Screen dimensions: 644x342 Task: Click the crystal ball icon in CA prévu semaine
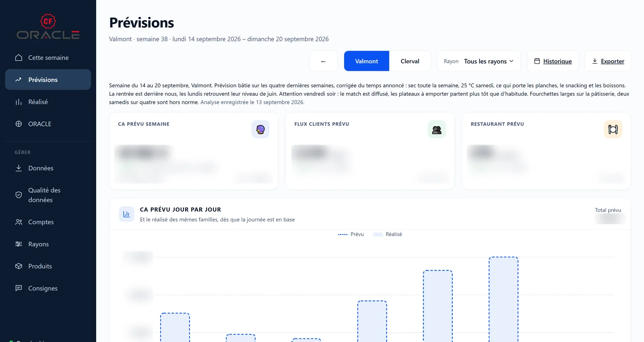point(260,129)
